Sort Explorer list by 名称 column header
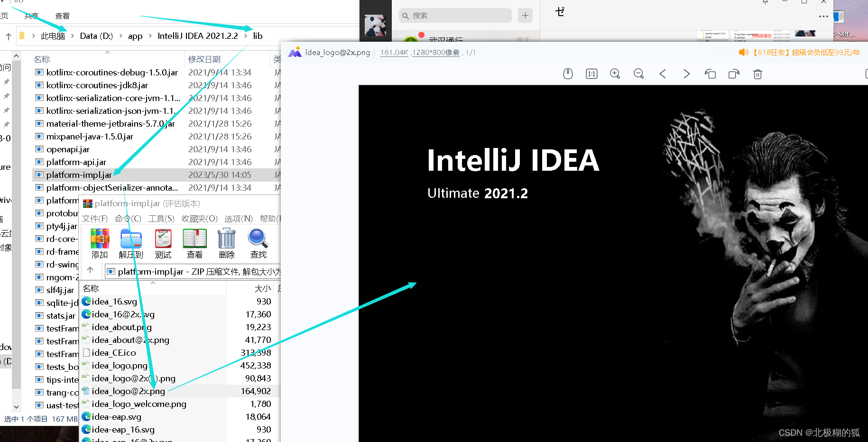Viewport: 868px width, 442px height. [42, 59]
